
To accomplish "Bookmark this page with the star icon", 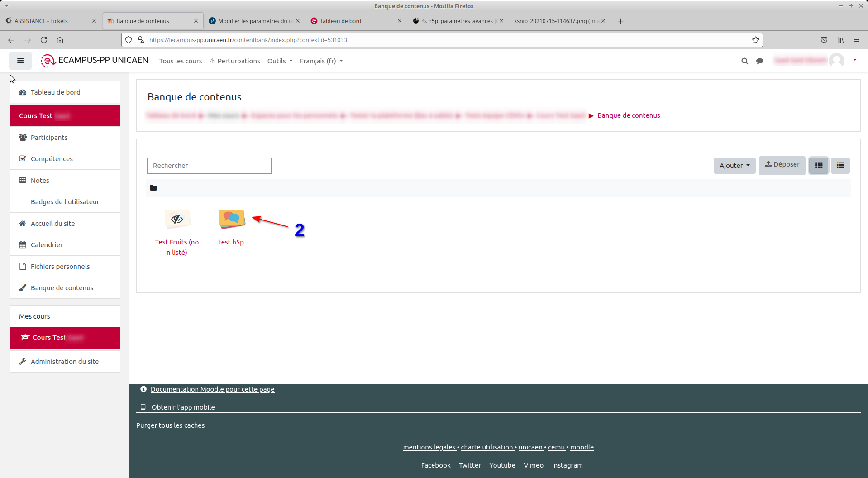I will pyautogui.click(x=755, y=40).
